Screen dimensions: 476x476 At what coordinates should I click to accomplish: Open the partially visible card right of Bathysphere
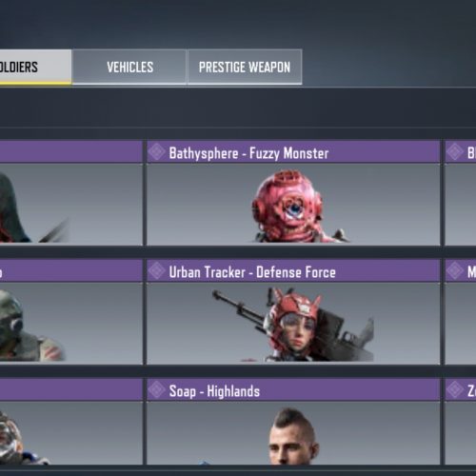[x=461, y=193]
